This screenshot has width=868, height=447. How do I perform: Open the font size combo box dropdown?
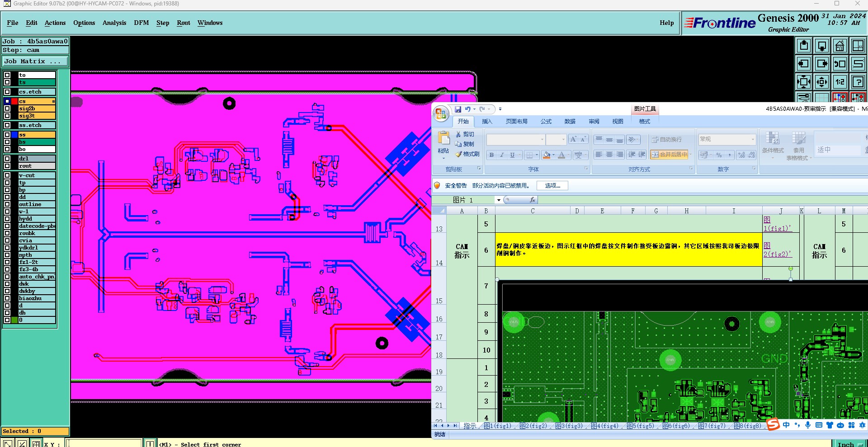(x=563, y=139)
